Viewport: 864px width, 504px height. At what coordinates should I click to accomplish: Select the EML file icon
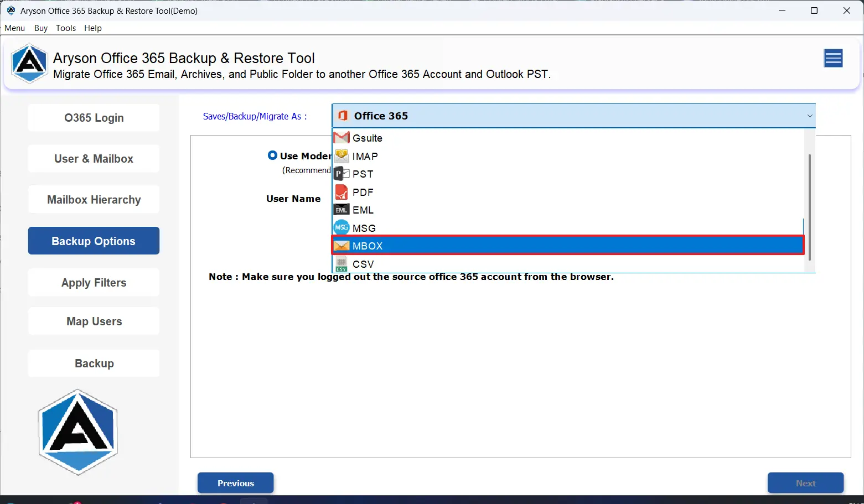(342, 210)
